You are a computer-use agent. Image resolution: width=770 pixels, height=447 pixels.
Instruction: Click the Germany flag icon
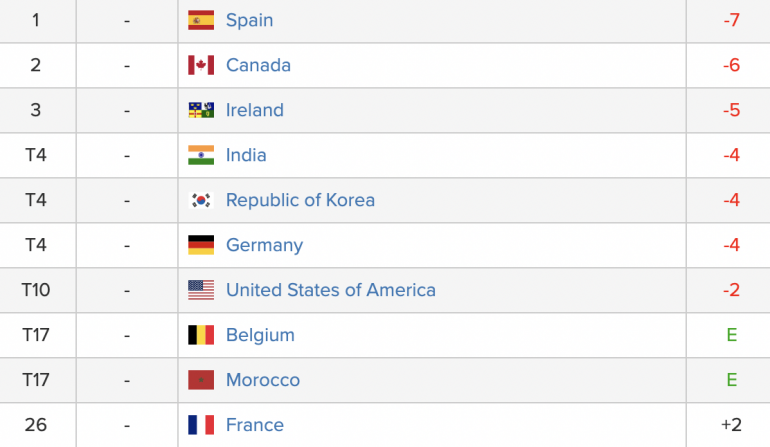point(201,245)
